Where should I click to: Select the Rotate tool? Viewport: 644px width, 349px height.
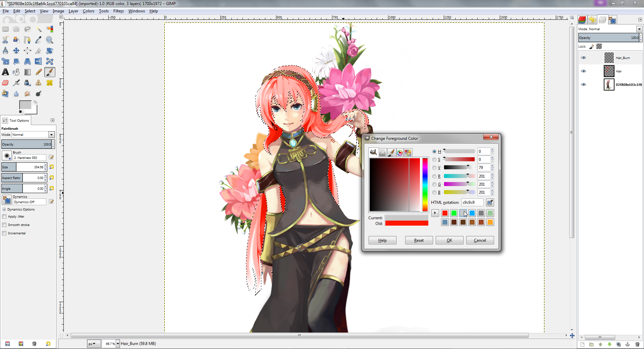pyautogui.click(x=50, y=51)
